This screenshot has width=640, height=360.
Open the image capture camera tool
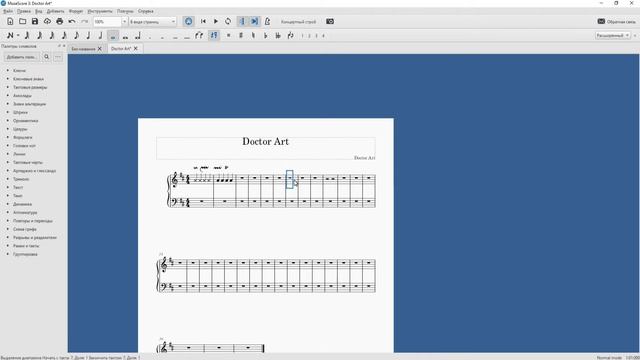click(330, 21)
